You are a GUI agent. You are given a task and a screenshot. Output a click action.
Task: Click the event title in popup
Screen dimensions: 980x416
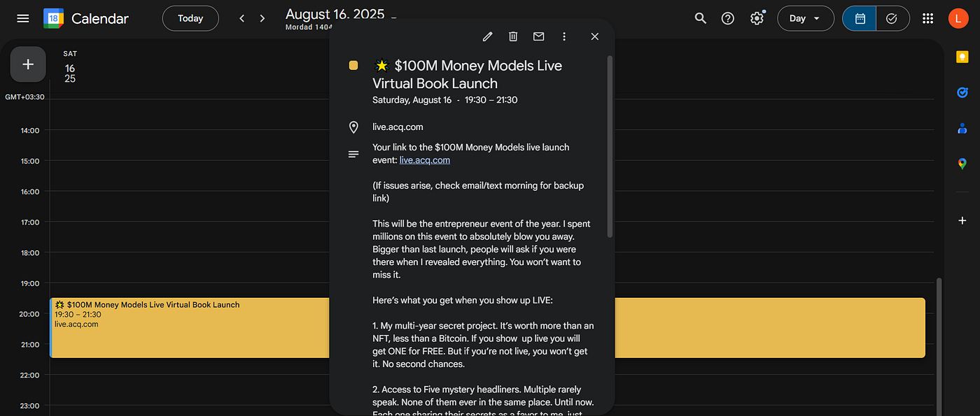click(x=467, y=74)
